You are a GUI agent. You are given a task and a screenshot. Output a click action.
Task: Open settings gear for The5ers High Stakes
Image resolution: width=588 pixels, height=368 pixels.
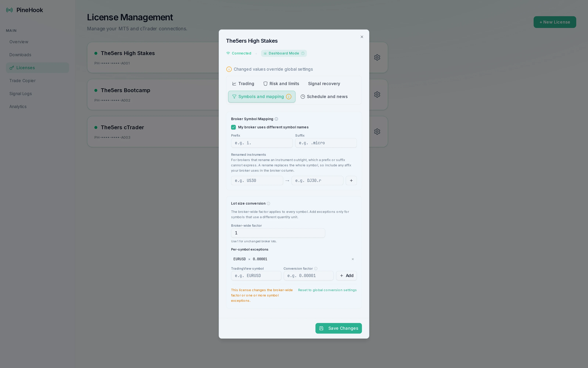tap(377, 57)
